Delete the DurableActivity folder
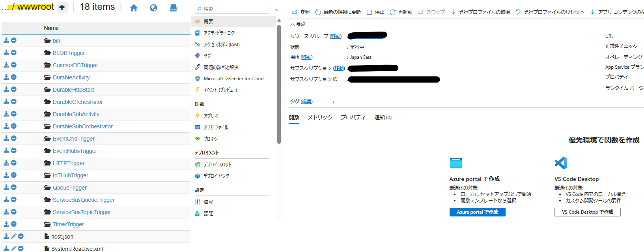Screen dimensions: 644x252 tap(14, 77)
